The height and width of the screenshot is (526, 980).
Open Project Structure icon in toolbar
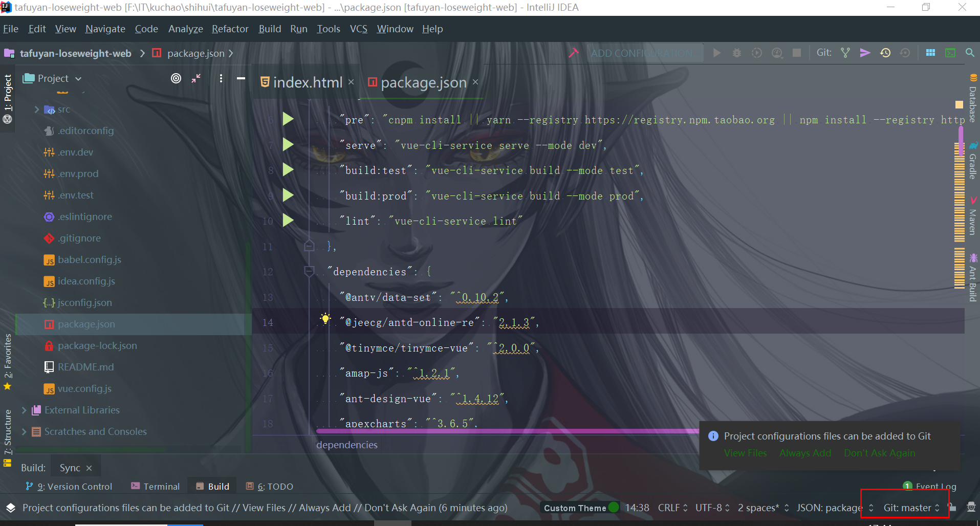(930, 53)
